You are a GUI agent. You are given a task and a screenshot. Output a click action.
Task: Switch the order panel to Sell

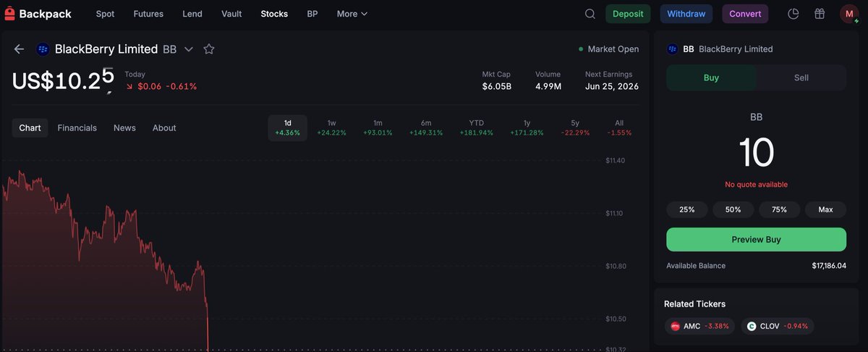(x=801, y=77)
